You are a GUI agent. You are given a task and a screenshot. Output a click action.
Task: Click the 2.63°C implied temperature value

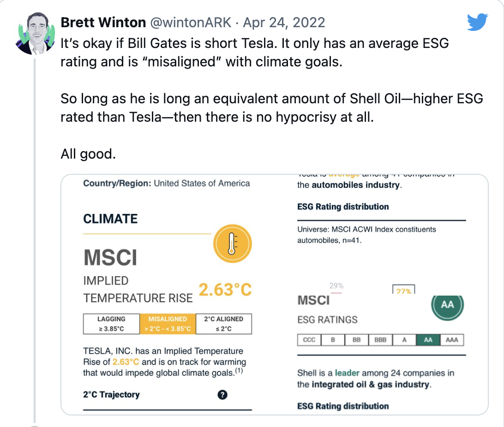(x=225, y=290)
